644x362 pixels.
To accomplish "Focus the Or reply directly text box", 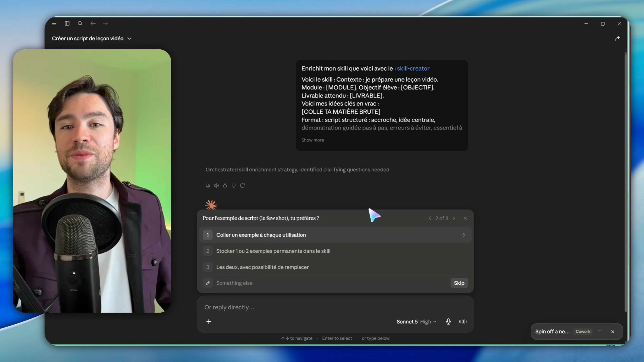I will click(x=335, y=307).
